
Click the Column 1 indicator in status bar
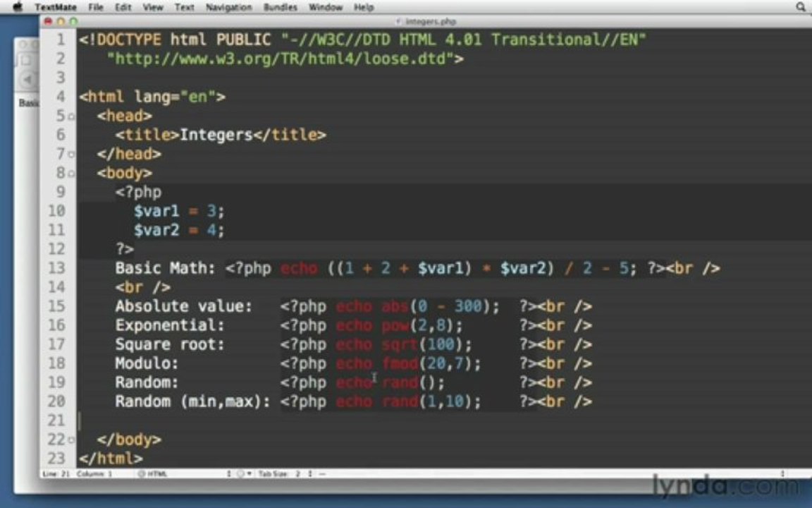[x=94, y=474]
